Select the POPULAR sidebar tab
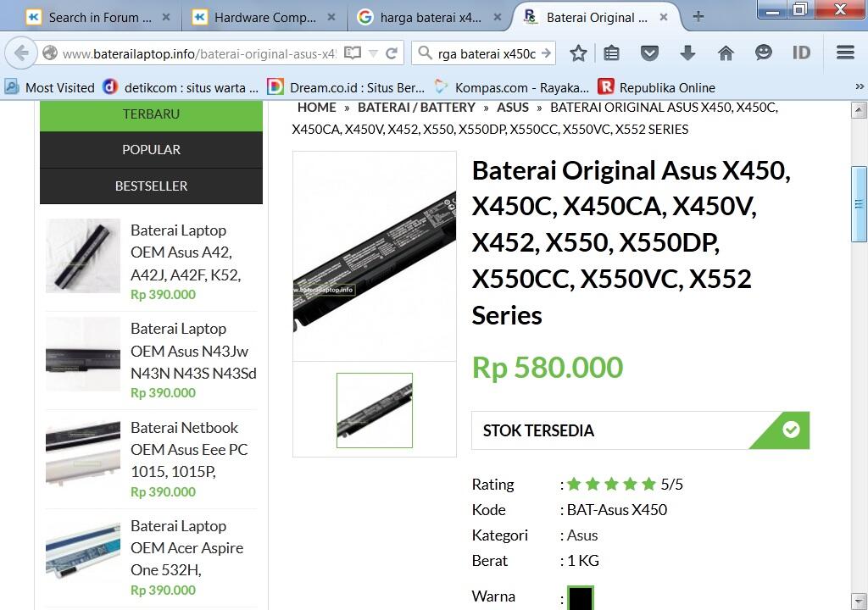 [x=151, y=149]
